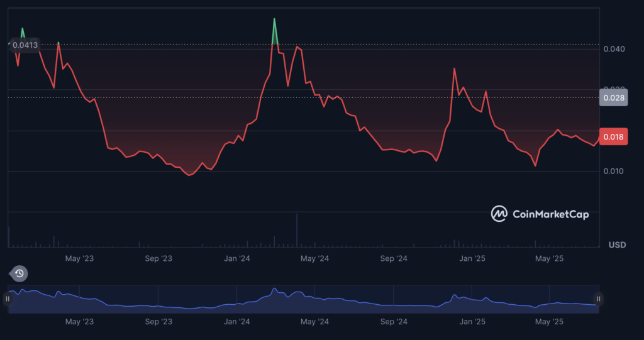The height and width of the screenshot is (340, 644).
Task: Click Jan '25 in the bottom navigator timeline
Action: click(x=472, y=322)
